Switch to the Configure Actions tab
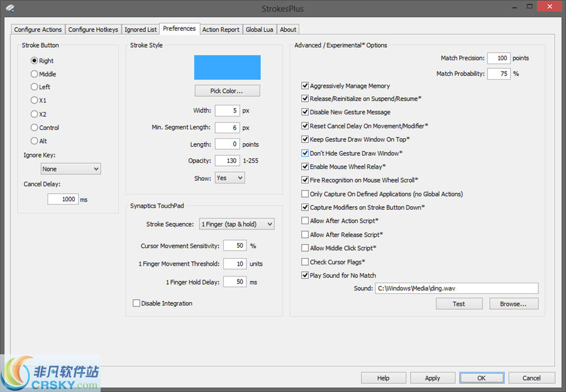The height and width of the screenshot is (392, 566). click(x=38, y=29)
